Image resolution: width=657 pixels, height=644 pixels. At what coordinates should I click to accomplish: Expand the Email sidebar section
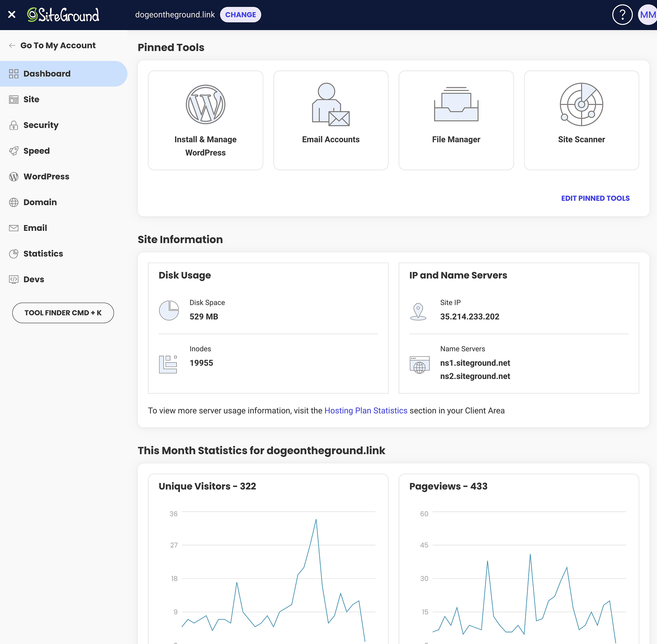tap(34, 228)
